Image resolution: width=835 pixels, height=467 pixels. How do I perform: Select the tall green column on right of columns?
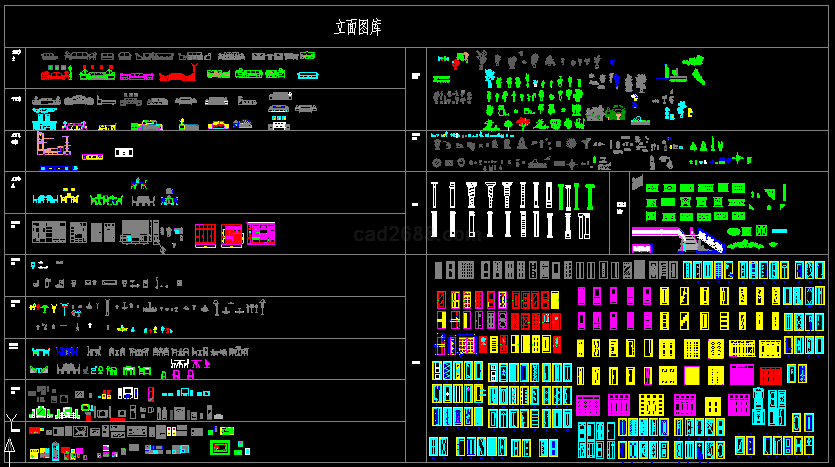(590, 197)
